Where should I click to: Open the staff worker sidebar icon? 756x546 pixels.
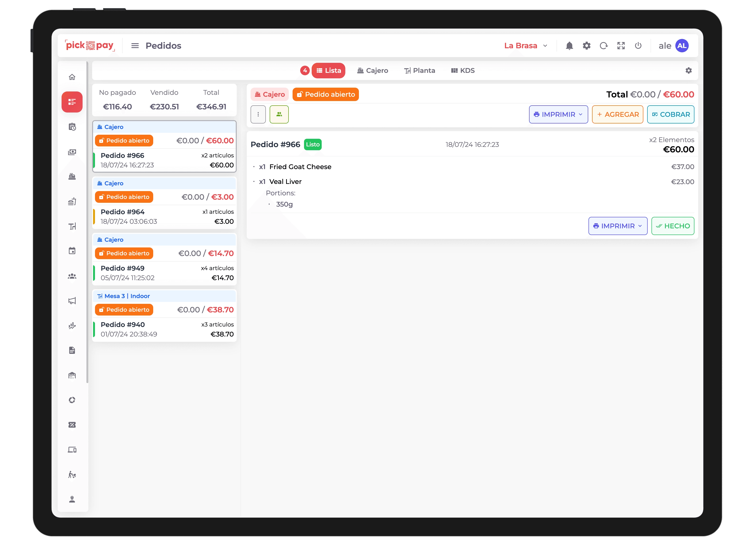point(72,499)
